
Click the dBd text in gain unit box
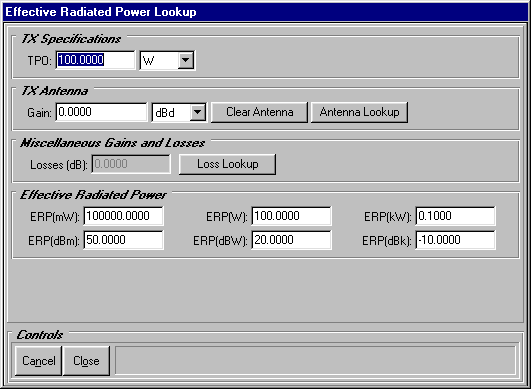click(165, 113)
